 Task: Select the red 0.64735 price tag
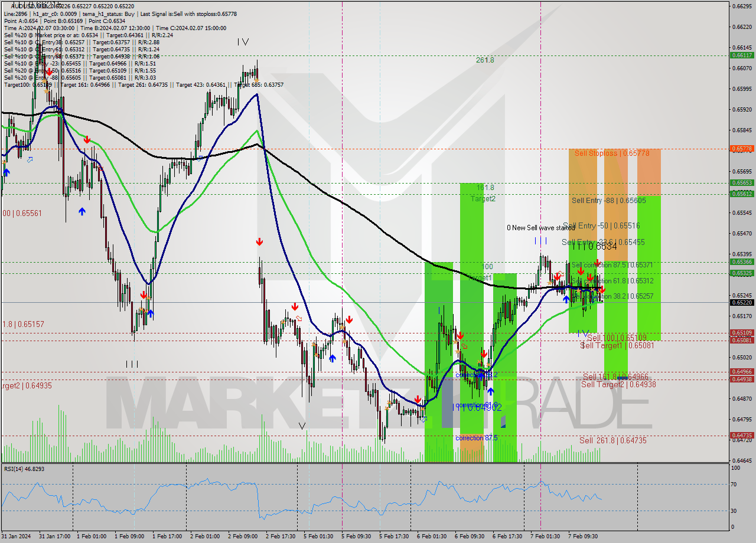point(741,436)
